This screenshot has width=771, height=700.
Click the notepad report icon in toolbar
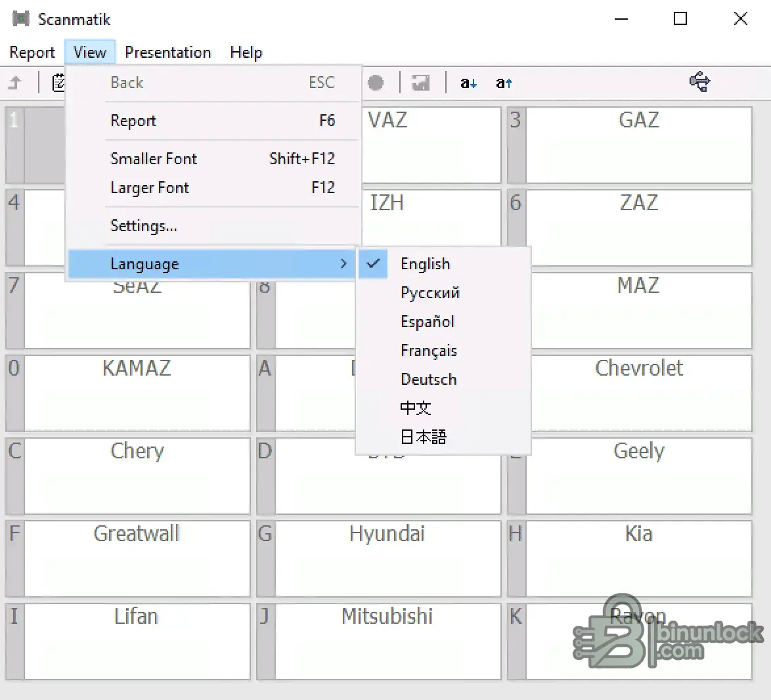coord(58,83)
